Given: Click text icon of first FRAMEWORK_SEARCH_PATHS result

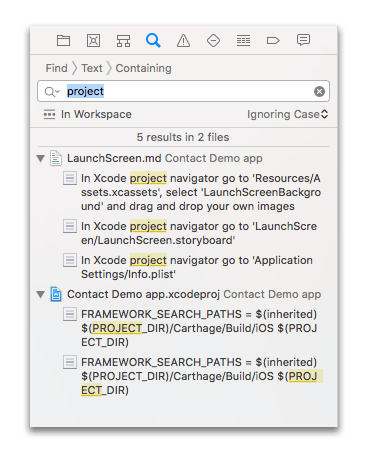Looking at the screenshot, I should pos(70,314).
